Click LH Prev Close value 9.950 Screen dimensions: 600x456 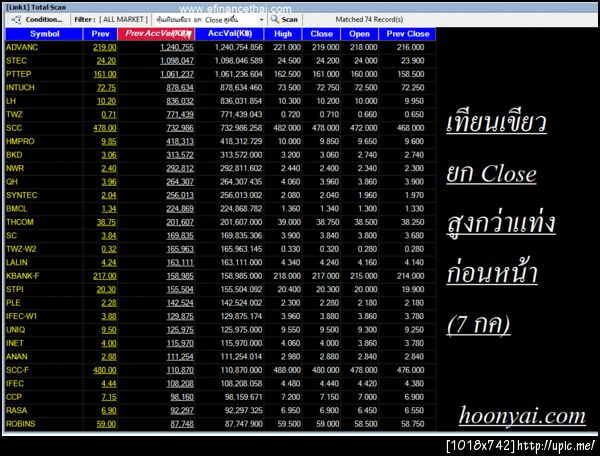(x=414, y=101)
